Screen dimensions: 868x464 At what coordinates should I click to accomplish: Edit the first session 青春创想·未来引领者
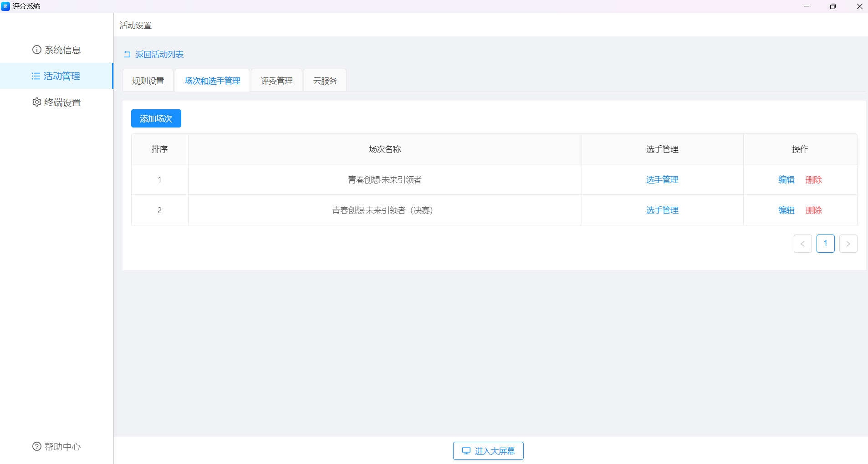pyautogui.click(x=786, y=180)
